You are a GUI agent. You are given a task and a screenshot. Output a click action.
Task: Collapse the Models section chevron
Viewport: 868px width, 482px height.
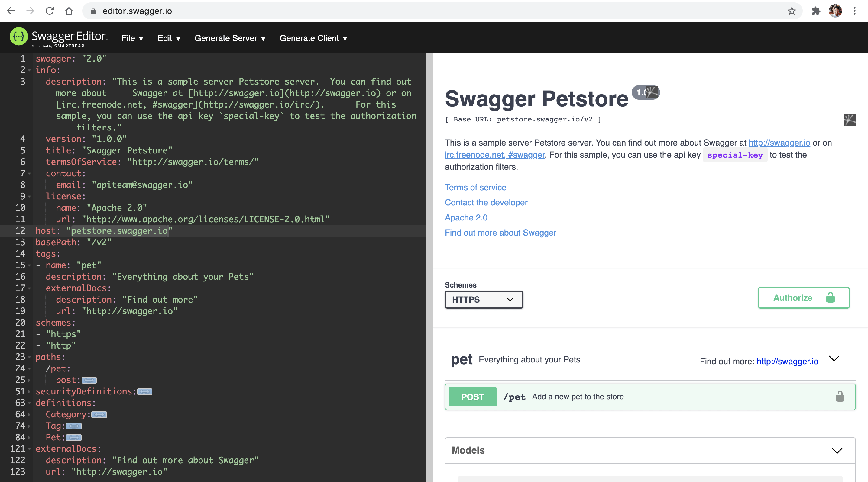point(837,450)
